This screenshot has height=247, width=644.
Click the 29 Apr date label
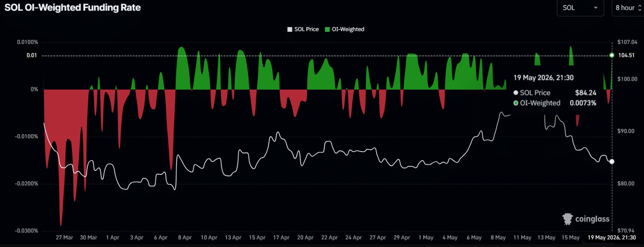pos(402,237)
